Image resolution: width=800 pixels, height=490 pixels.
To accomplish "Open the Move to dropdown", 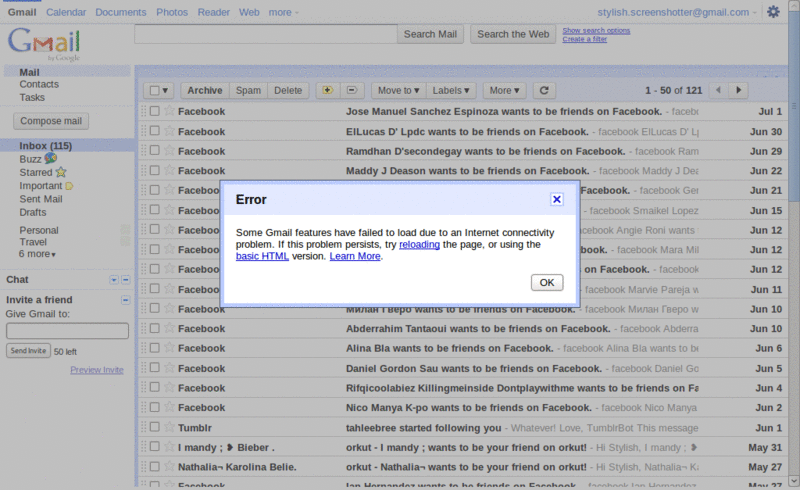I will pyautogui.click(x=398, y=90).
